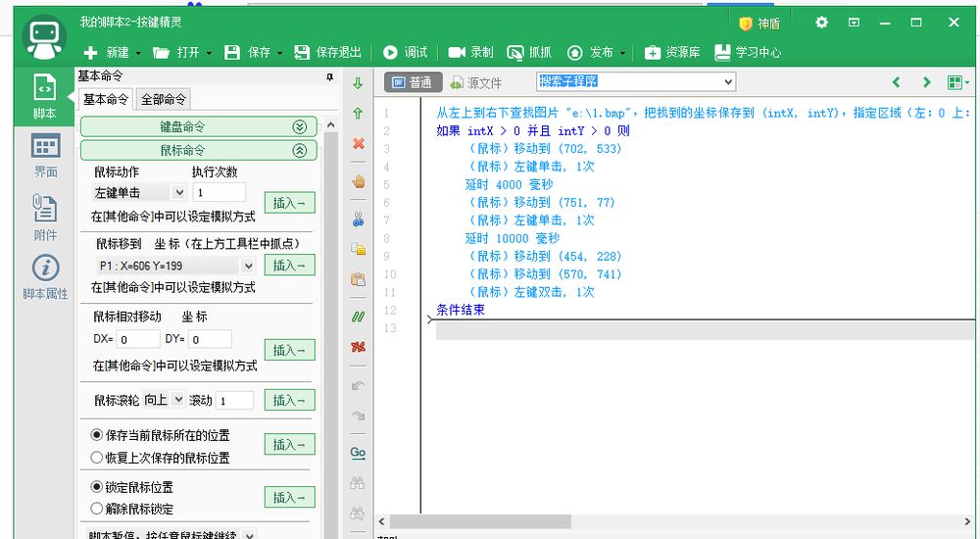The height and width of the screenshot is (539, 980).
Task: Switch to the 普通 view tab
Action: (414, 82)
